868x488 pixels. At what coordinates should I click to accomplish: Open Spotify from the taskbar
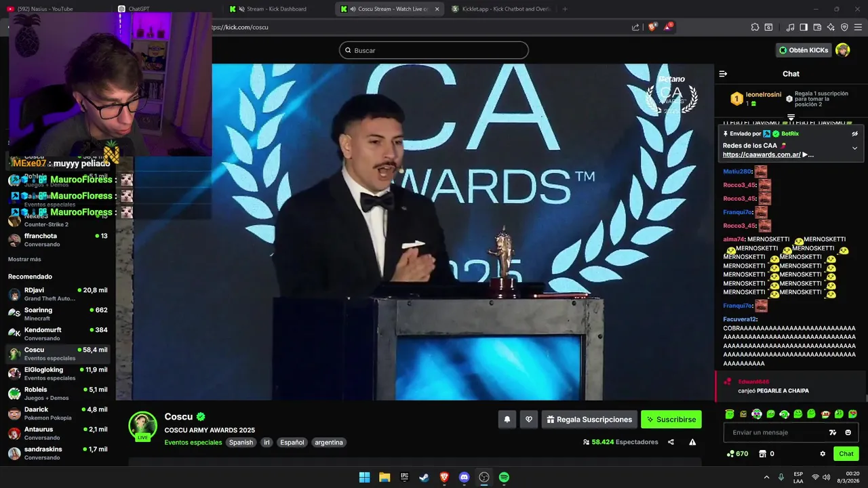coord(504,477)
